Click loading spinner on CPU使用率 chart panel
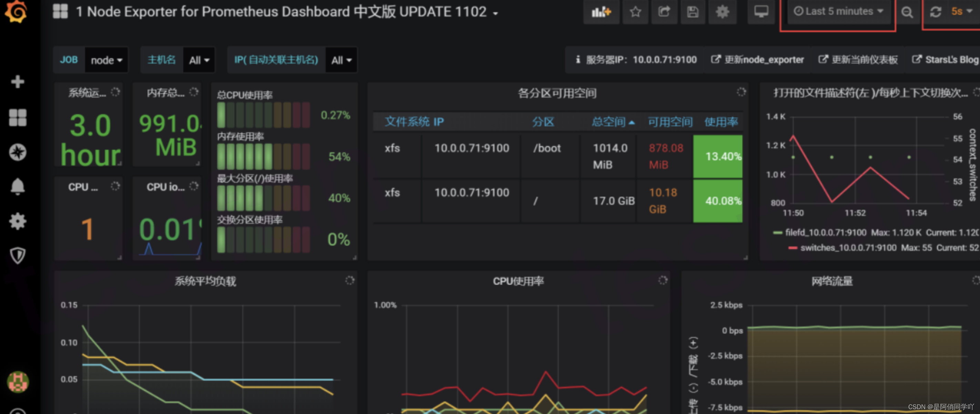The width and height of the screenshot is (980, 414). [x=663, y=281]
